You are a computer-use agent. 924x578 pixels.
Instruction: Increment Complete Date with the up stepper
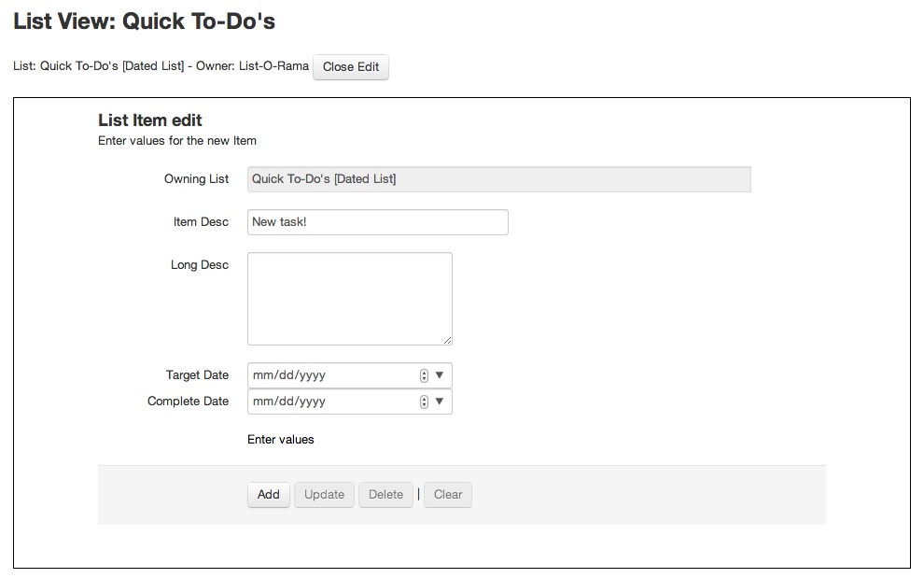[424, 399]
